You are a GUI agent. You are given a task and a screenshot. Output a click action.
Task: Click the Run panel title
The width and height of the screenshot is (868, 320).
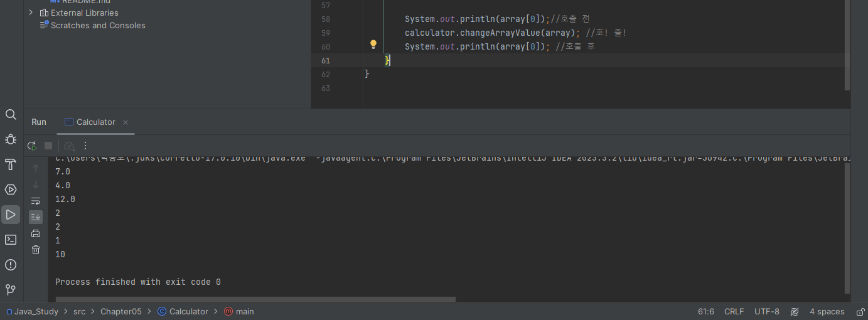tap(39, 122)
